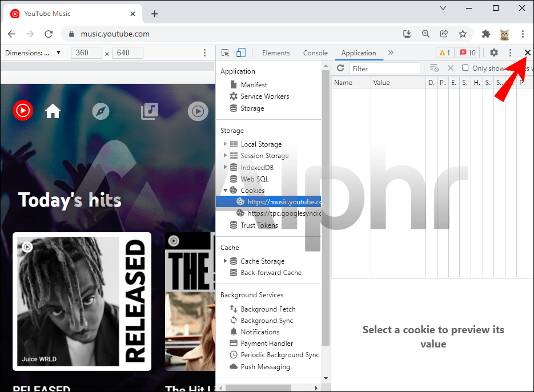Click the cookie Filter input field
Image resolution: width=534 pixels, height=392 pixels.
click(x=384, y=68)
